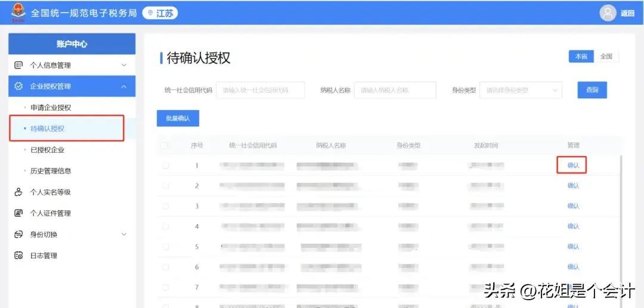Screen dimensions: 644x308
Task: Open 已授权企业 submenu item
Action: click(x=47, y=150)
